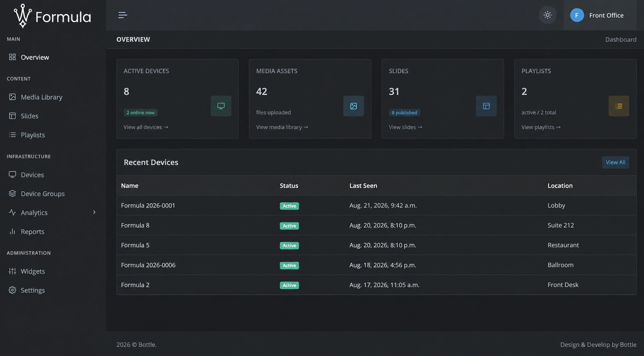Click the Active badge in Formula 5 row
This screenshot has height=356, width=644.
(x=289, y=245)
